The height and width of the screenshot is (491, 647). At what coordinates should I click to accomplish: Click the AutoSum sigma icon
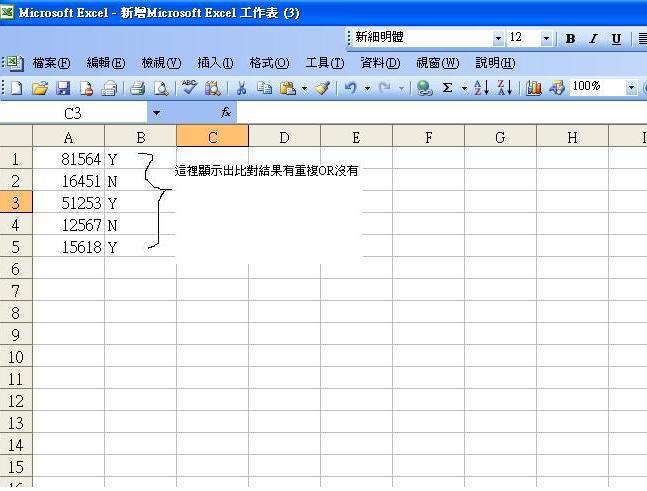pyautogui.click(x=447, y=88)
